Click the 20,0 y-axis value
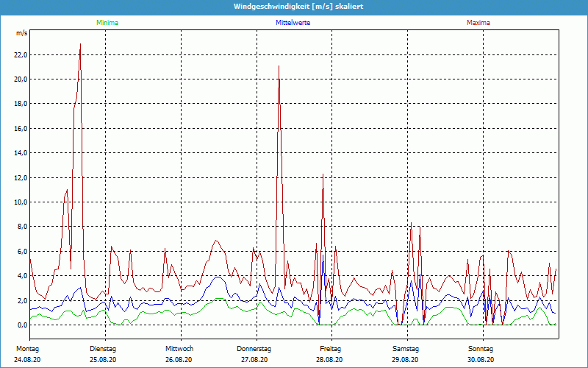 [21, 79]
